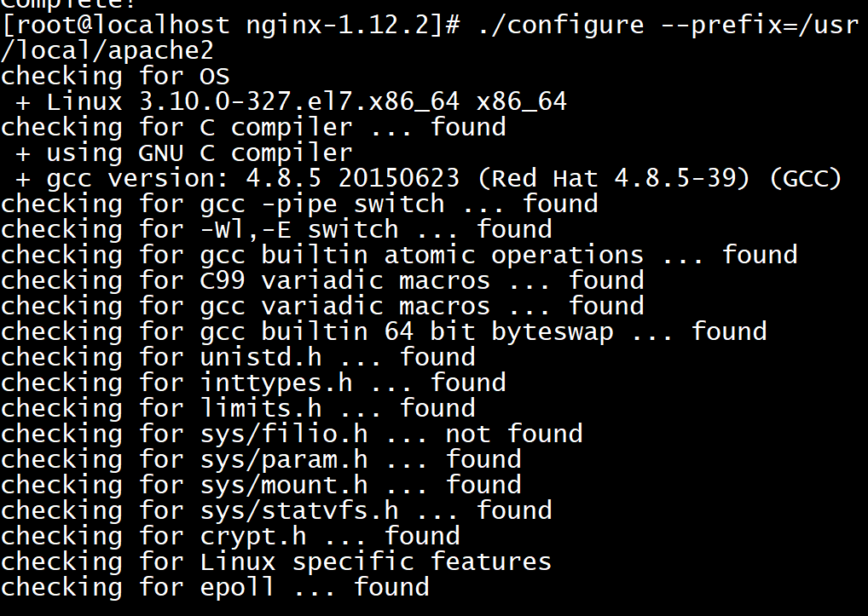Viewport: 868px width, 616px height.
Task: Click the Linux kernel version 3.10.0-327.el7.x86_64
Action: click(x=253, y=101)
